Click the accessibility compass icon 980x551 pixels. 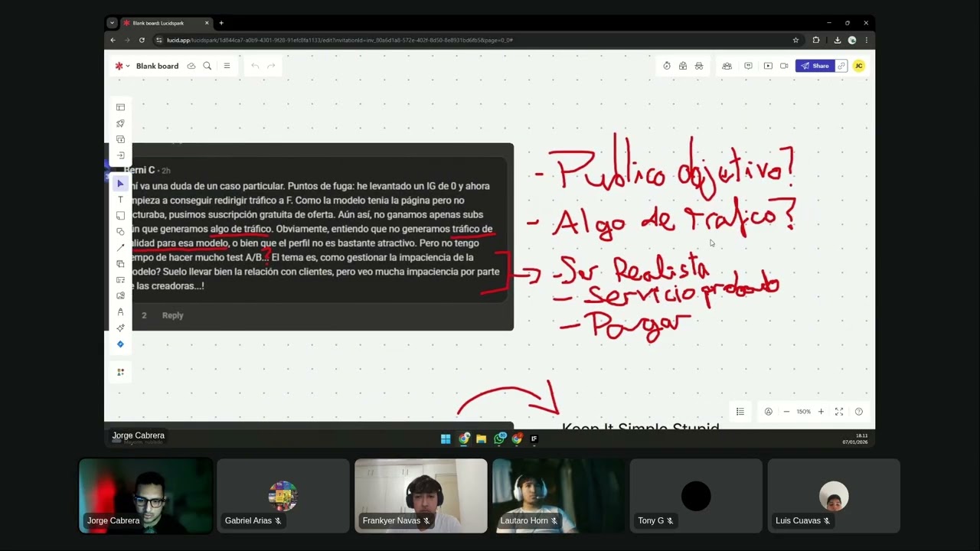tap(769, 412)
